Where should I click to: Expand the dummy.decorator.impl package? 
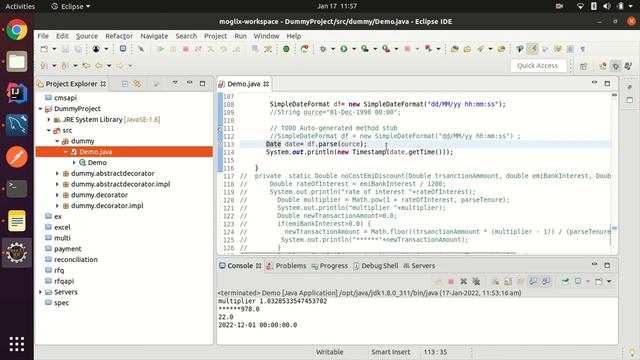(57, 206)
